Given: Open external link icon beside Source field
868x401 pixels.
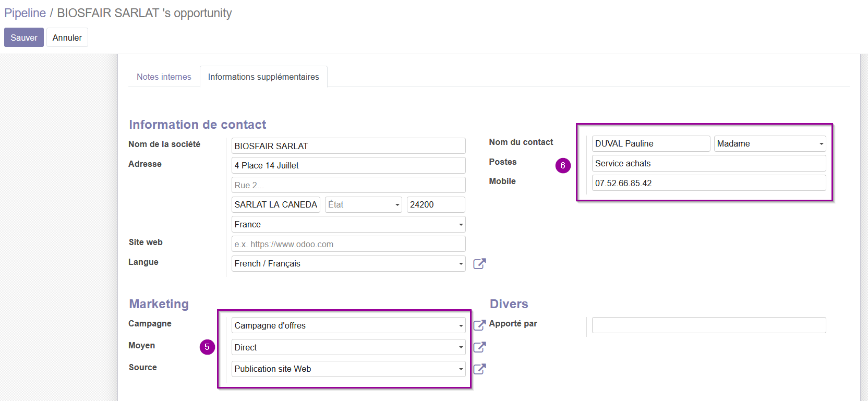Looking at the screenshot, I should [479, 369].
